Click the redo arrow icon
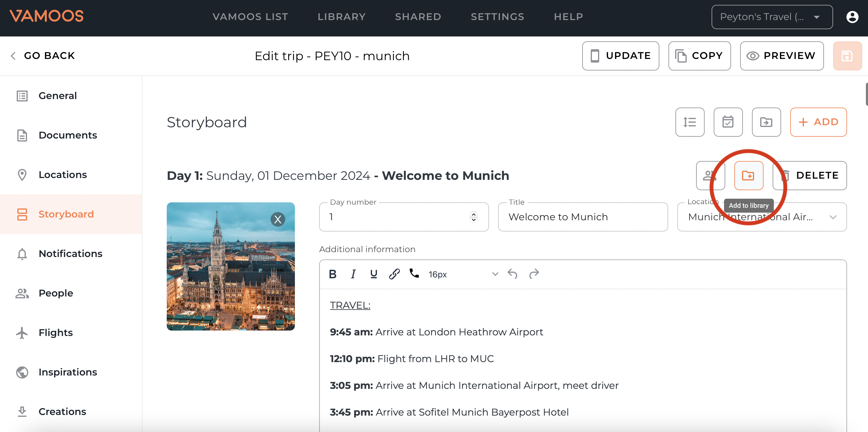This screenshot has height=432, width=868. (x=534, y=274)
